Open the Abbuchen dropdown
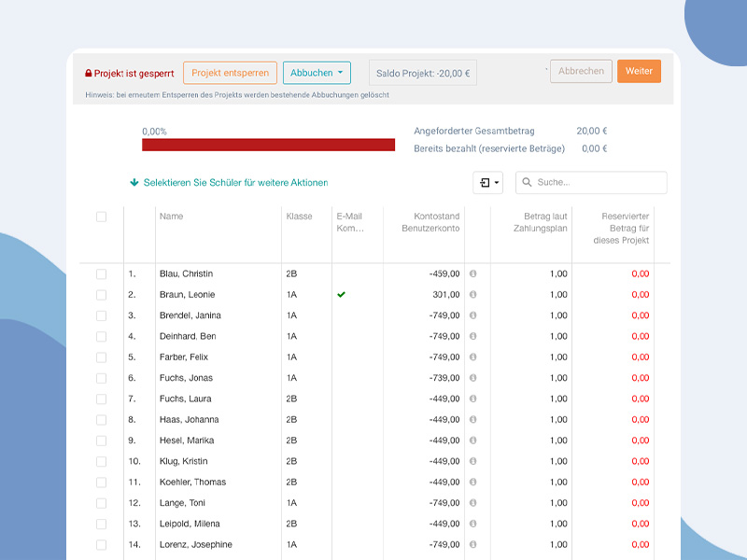 tap(317, 73)
